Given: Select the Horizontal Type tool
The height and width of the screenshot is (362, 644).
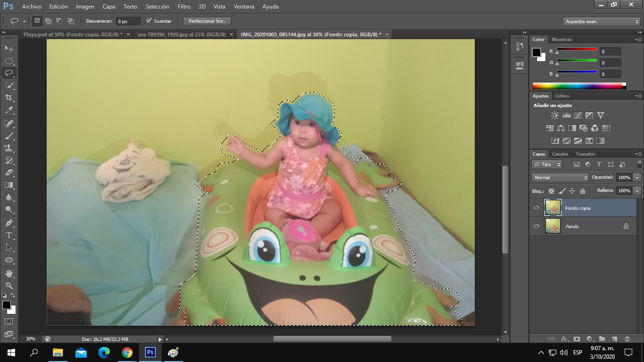Looking at the screenshot, I should [9, 235].
